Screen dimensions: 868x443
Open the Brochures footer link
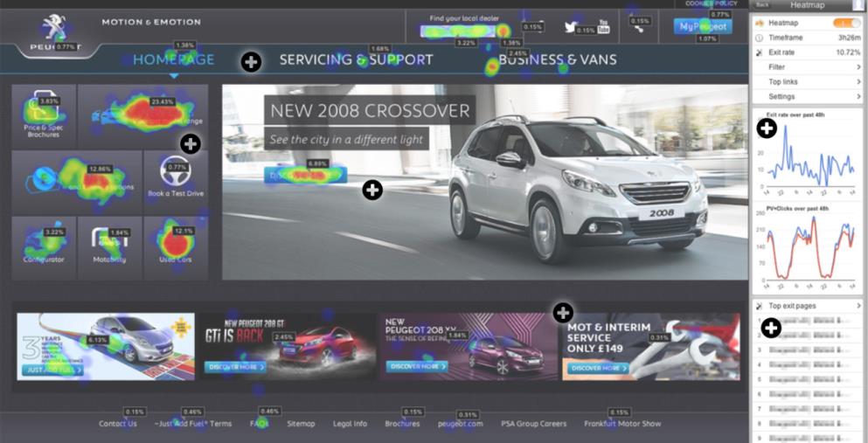click(x=402, y=424)
